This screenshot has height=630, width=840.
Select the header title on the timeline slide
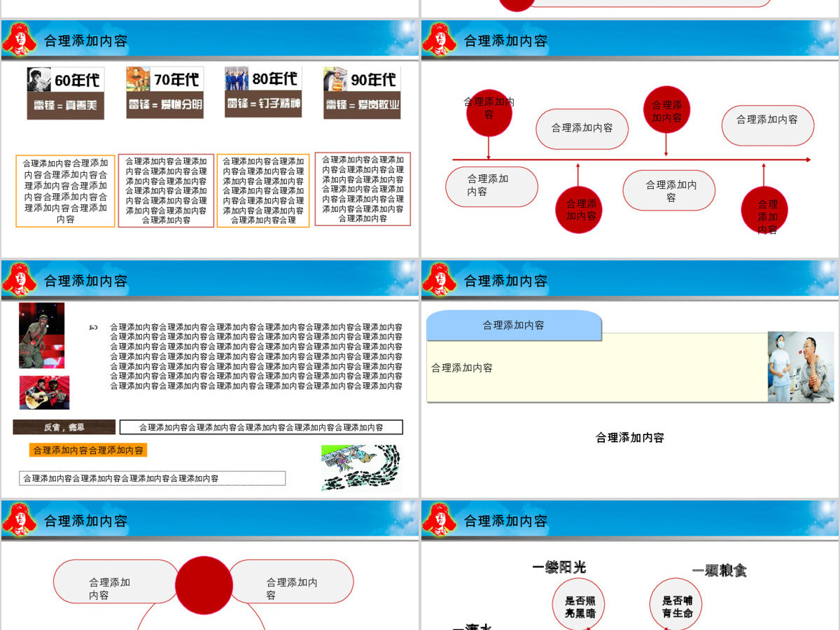506,41
